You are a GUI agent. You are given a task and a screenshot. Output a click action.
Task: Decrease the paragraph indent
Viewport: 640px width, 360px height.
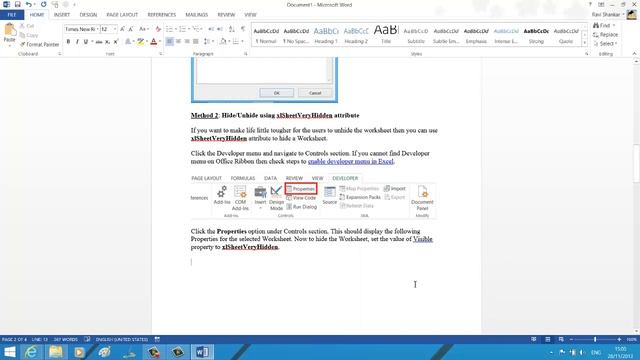coord(211,29)
